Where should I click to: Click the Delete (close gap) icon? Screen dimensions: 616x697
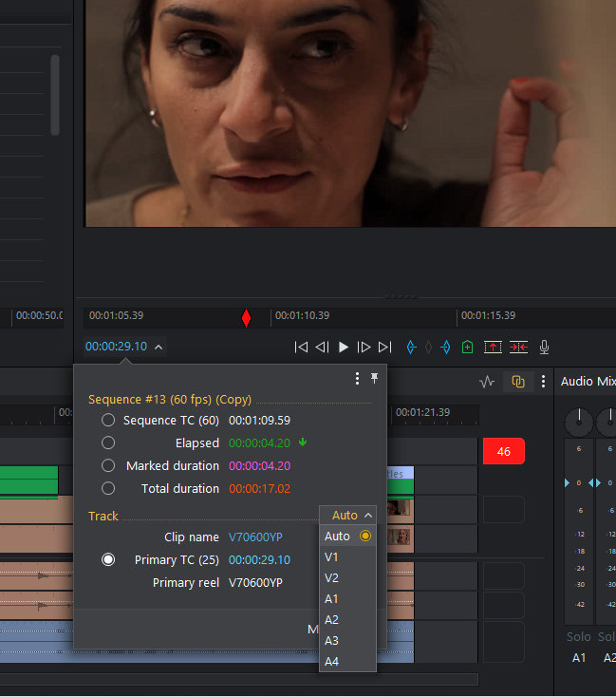(518, 348)
